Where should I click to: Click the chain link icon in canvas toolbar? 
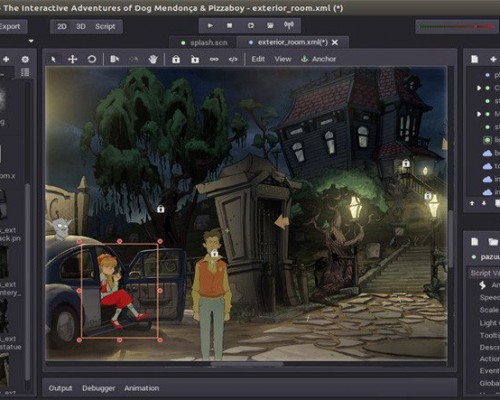214,59
